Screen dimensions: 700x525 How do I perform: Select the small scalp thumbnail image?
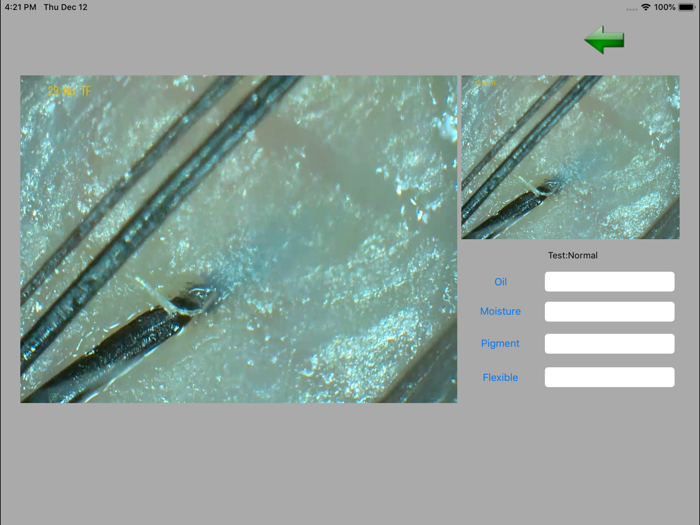(571, 157)
